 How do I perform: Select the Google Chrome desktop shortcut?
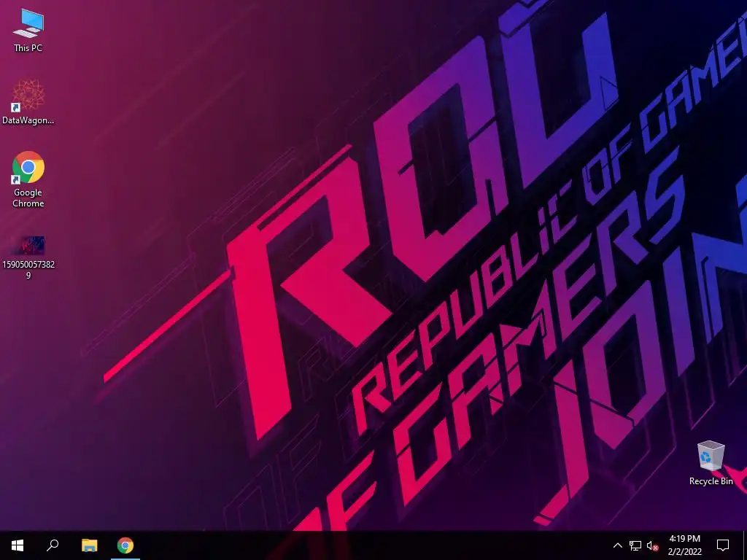click(x=28, y=179)
